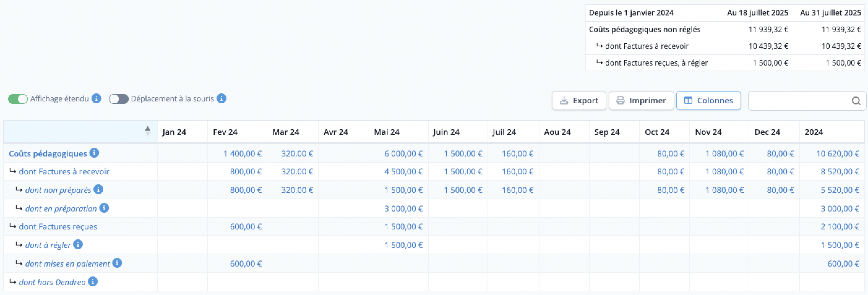
Task: Click info icon beside dont mises en paiement
Action: [x=117, y=263]
